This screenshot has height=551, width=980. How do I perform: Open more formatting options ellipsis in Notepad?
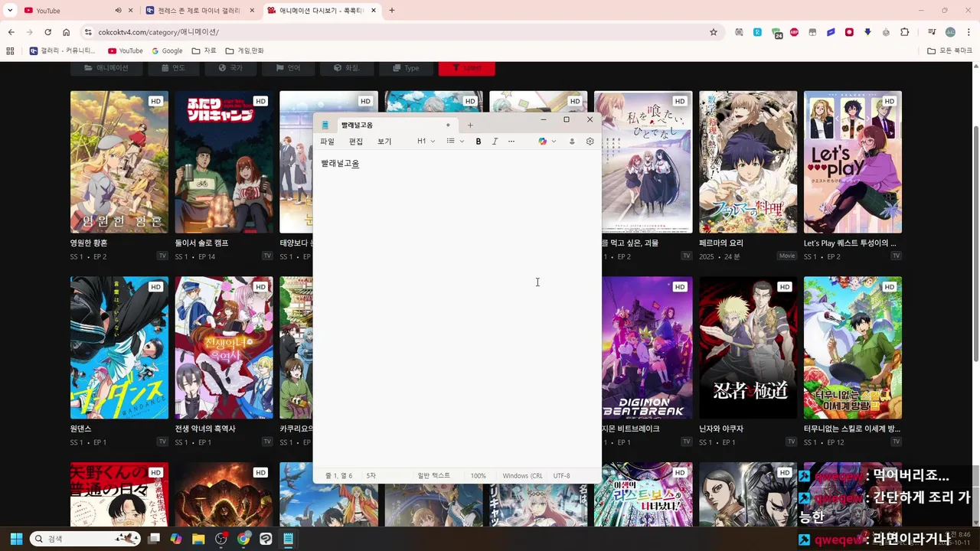pos(511,142)
